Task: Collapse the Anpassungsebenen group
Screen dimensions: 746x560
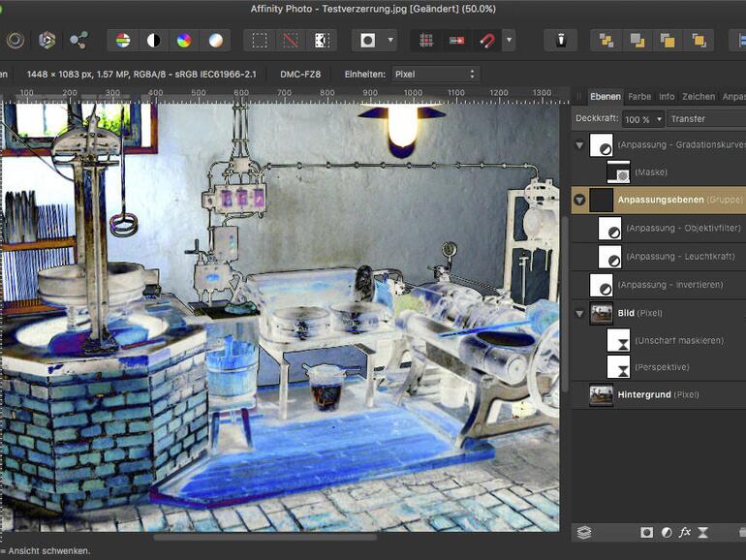Action: tap(580, 201)
